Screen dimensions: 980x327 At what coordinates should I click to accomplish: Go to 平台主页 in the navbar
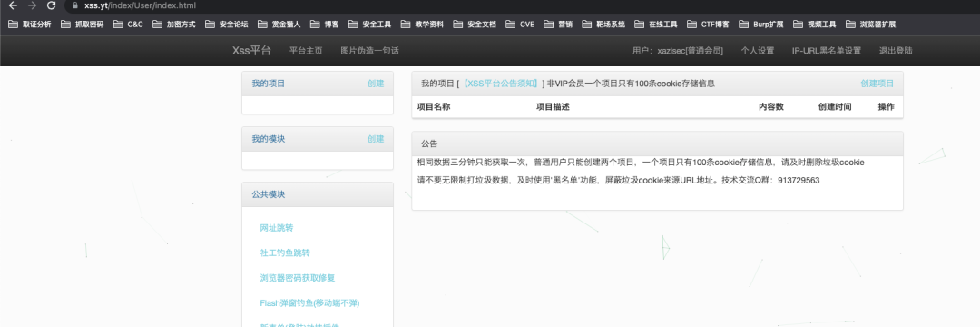click(x=307, y=51)
